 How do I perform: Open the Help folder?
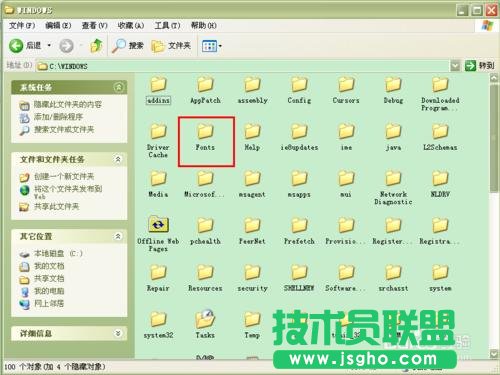(252, 137)
